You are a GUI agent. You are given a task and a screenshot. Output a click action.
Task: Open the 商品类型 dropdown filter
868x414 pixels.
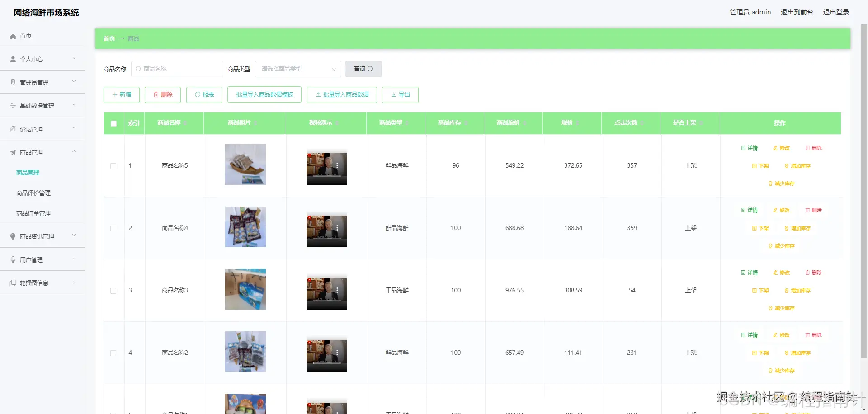pyautogui.click(x=298, y=69)
